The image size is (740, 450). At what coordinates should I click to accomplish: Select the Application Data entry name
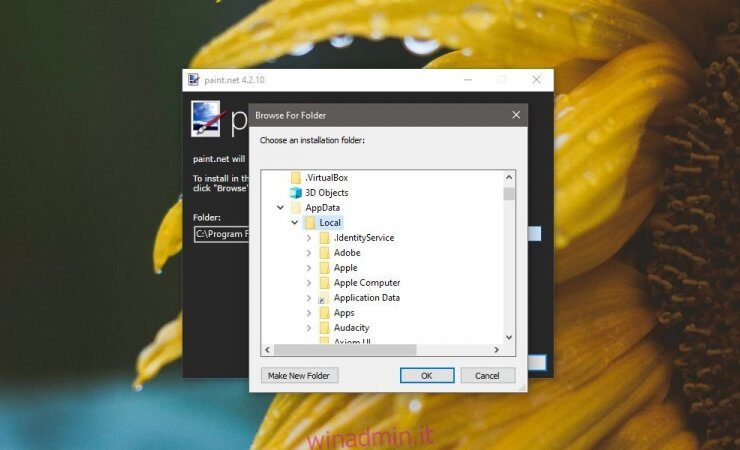pyautogui.click(x=367, y=298)
